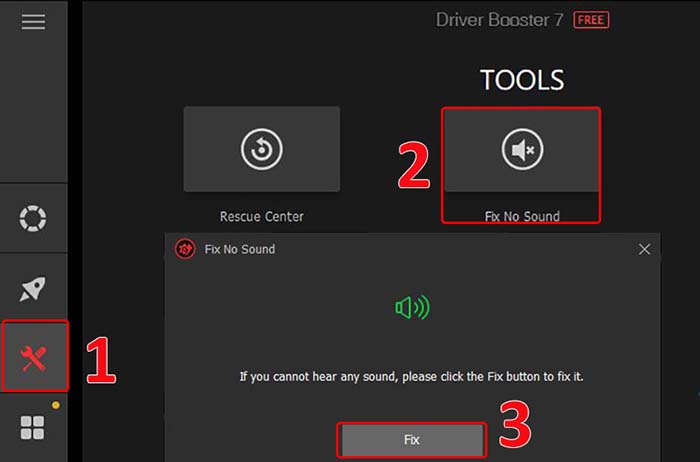Screen dimensions: 700x462
Task: Click the Fix No Sound dialog title bar
Action: tap(420, 249)
